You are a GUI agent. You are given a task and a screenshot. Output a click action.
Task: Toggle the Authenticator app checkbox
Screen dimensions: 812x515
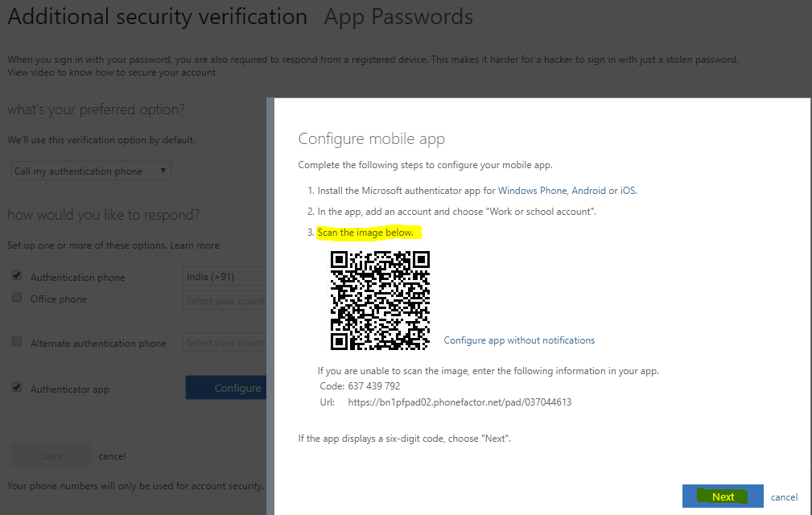(x=17, y=387)
